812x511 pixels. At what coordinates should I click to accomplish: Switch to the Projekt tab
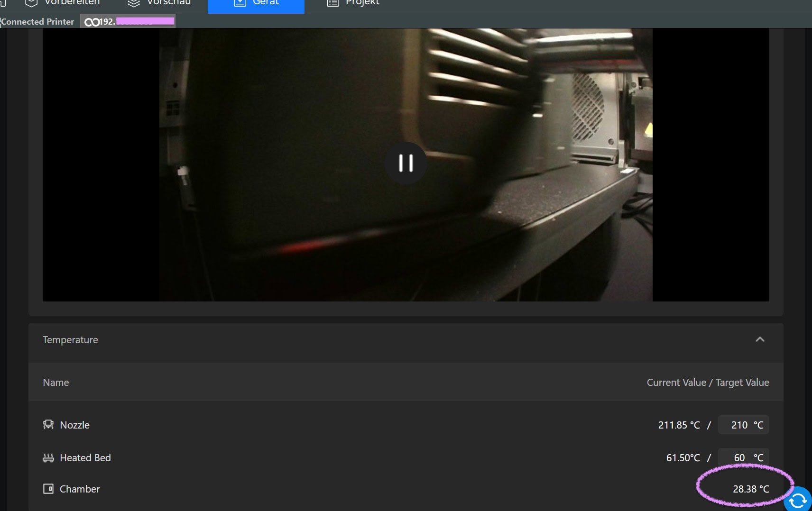coord(362,3)
